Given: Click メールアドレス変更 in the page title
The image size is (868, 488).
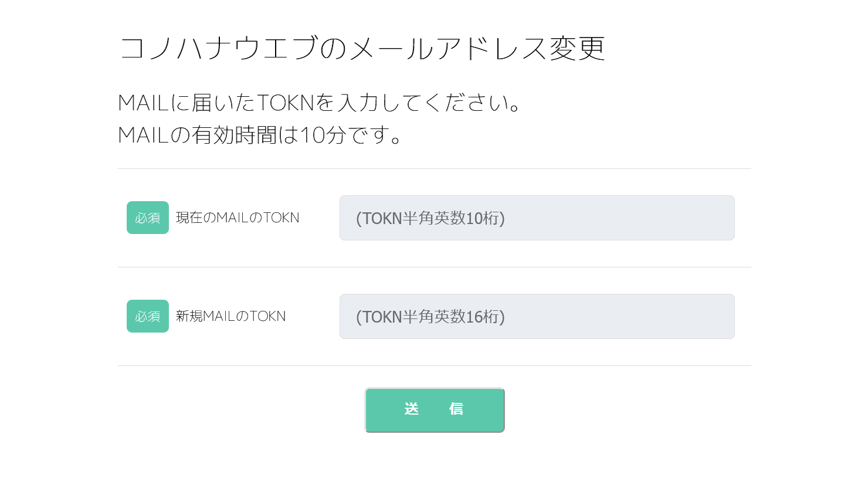Looking at the screenshot, I should [477, 48].
